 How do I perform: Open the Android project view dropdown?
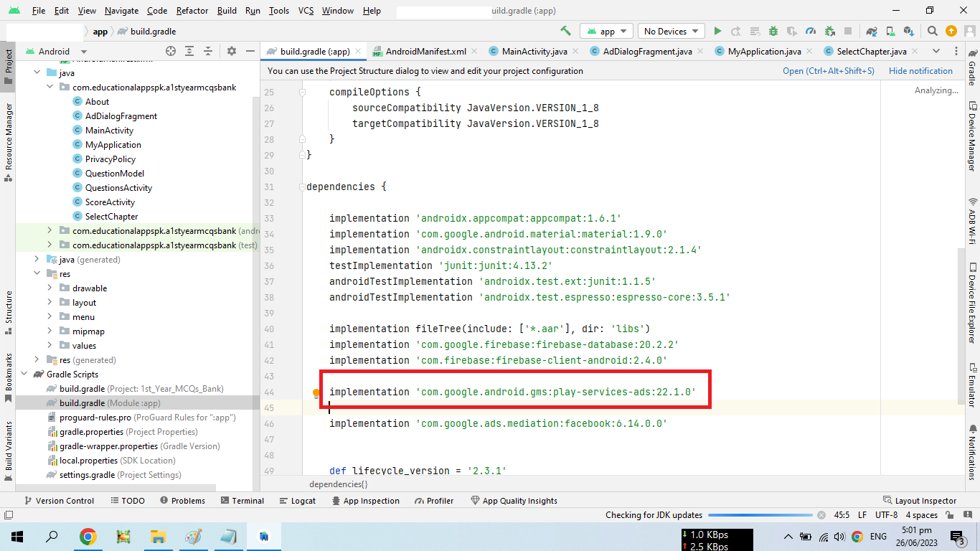56,51
